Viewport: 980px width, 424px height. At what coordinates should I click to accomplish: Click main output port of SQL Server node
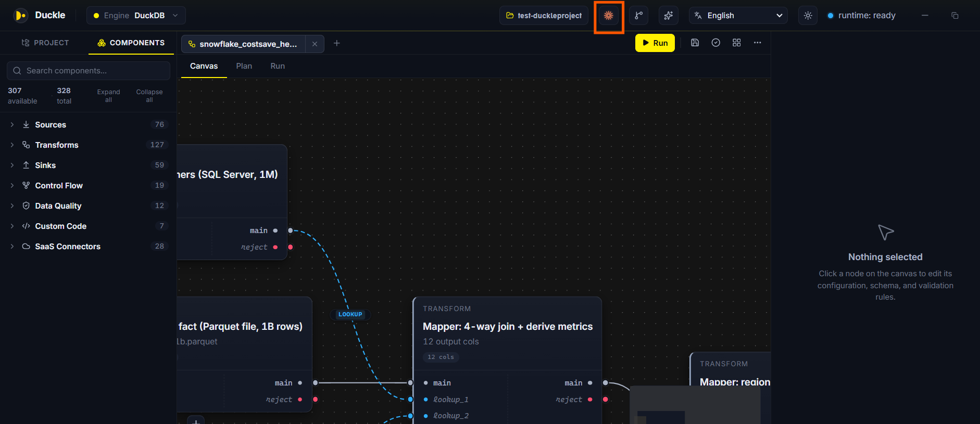pyautogui.click(x=291, y=230)
